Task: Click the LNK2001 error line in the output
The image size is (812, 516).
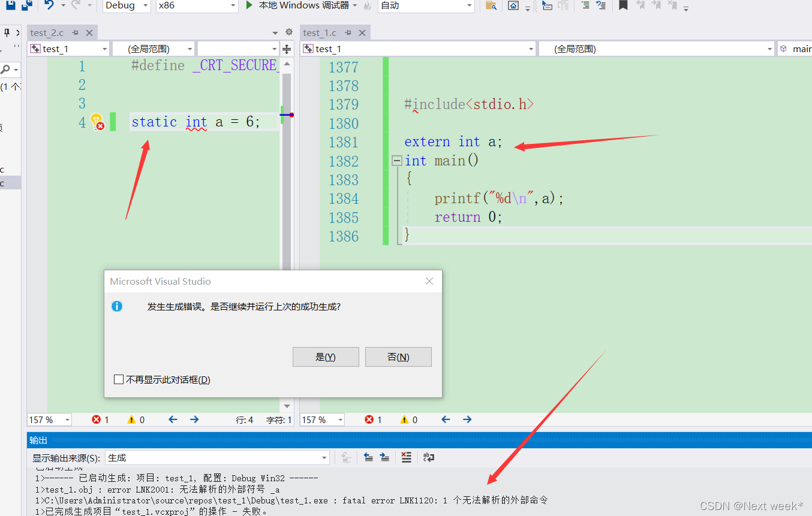Action: [x=158, y=489]
